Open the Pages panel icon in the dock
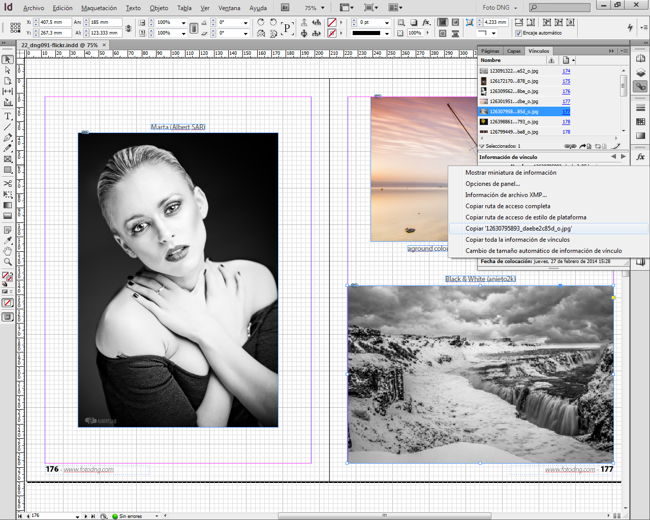This screenshot has height=520, width=650. [x=640, y=59]
